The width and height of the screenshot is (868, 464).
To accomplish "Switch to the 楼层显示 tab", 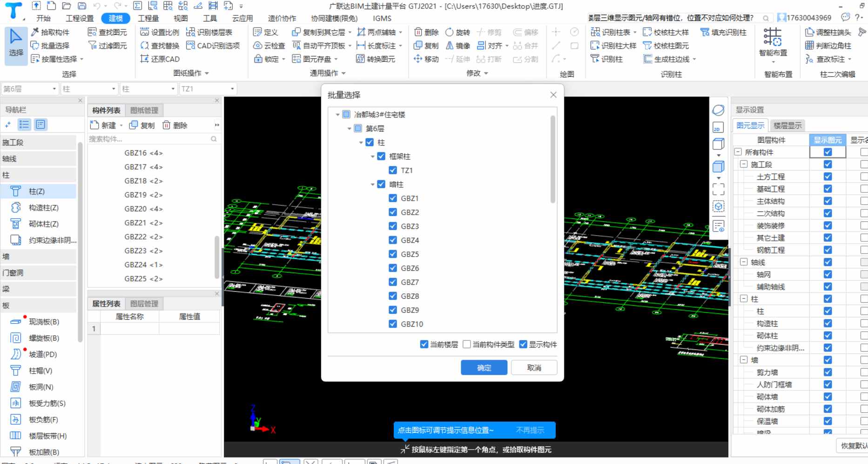I will [x=787, y=125].
